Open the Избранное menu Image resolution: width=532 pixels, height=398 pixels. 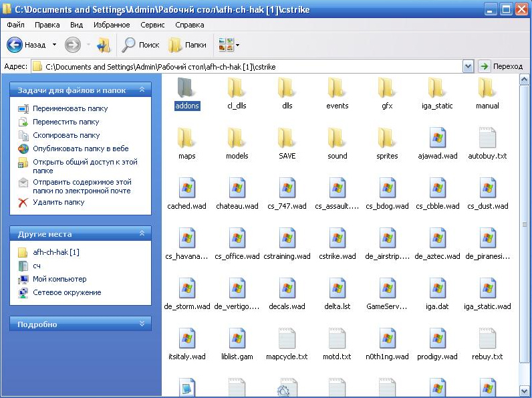click(112, 25)
